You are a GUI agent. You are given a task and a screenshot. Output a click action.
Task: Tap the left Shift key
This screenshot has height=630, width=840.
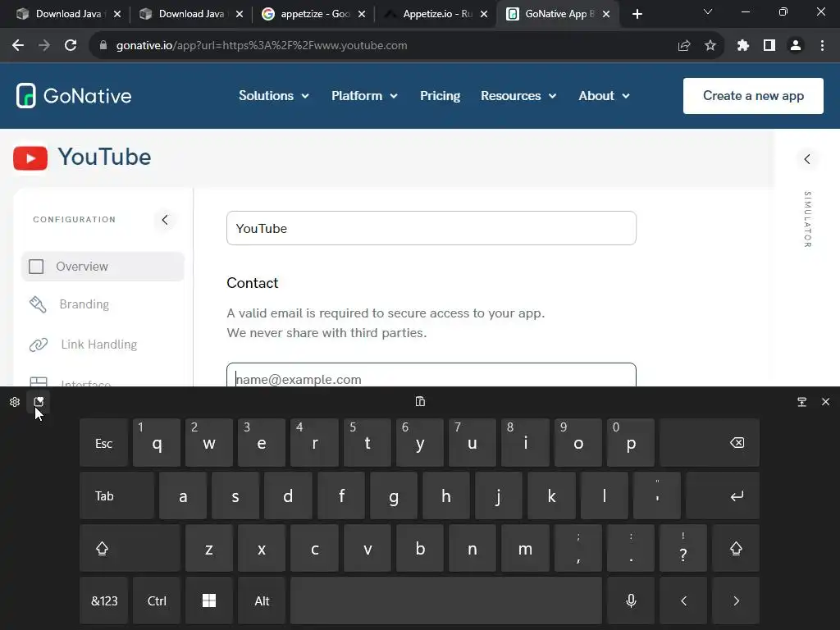[x=130, y=549]
